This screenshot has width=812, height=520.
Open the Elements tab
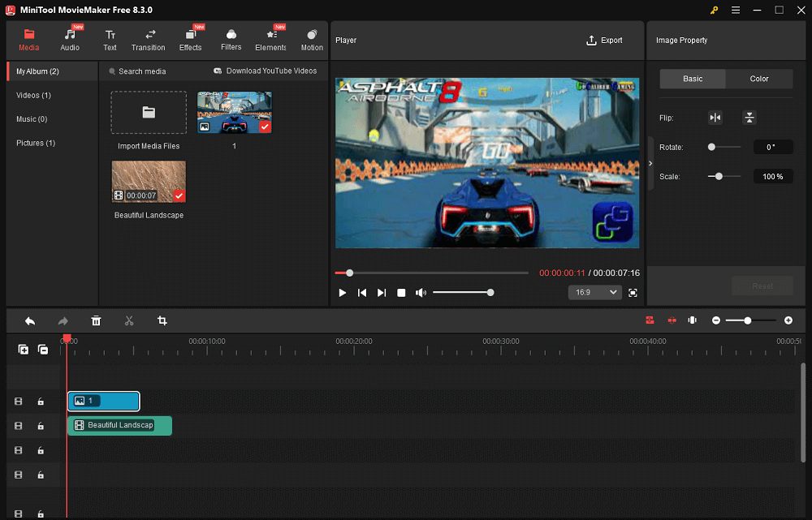point(270,40)
